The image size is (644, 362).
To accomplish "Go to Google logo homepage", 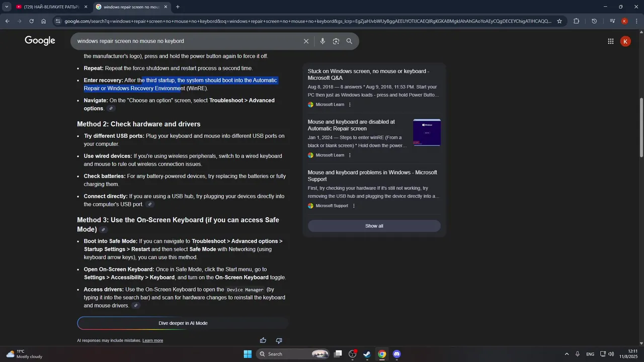I will click(40, 41).
